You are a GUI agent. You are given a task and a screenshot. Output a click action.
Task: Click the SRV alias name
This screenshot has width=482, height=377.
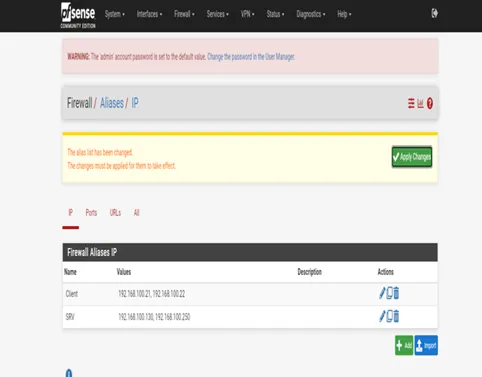(x=70, y=317)
